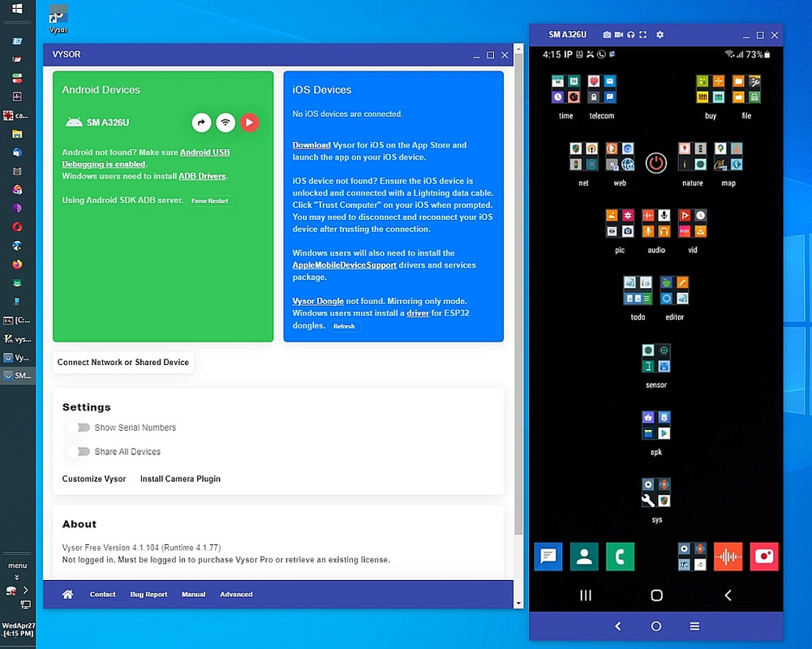Open the Manual footer item

point(194,594)
